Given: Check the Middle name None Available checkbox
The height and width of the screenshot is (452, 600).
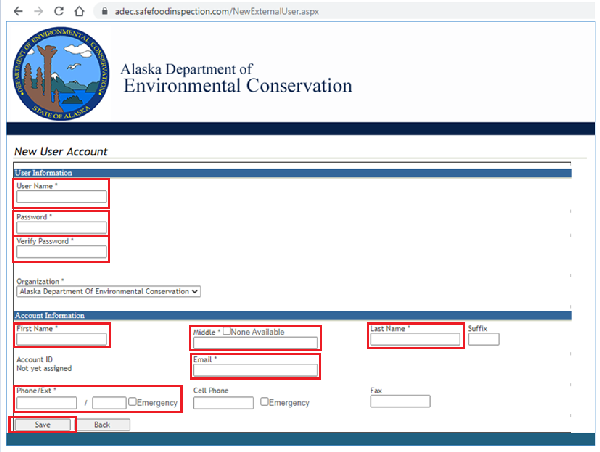Looking at the screenshot, I should click(228, 331).
